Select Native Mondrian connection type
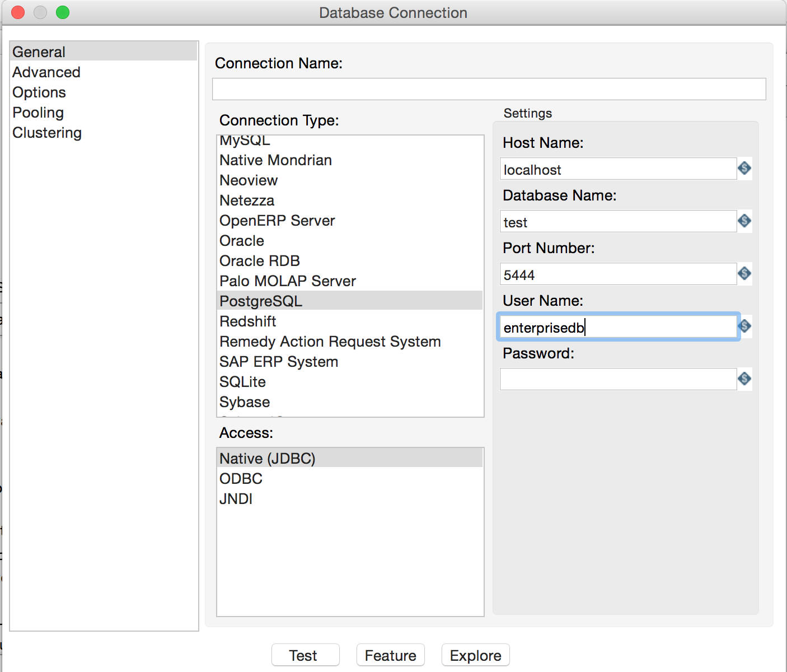The height and width of the screenshot is (672, 787). pyautogui.click(x=350, y=160)
